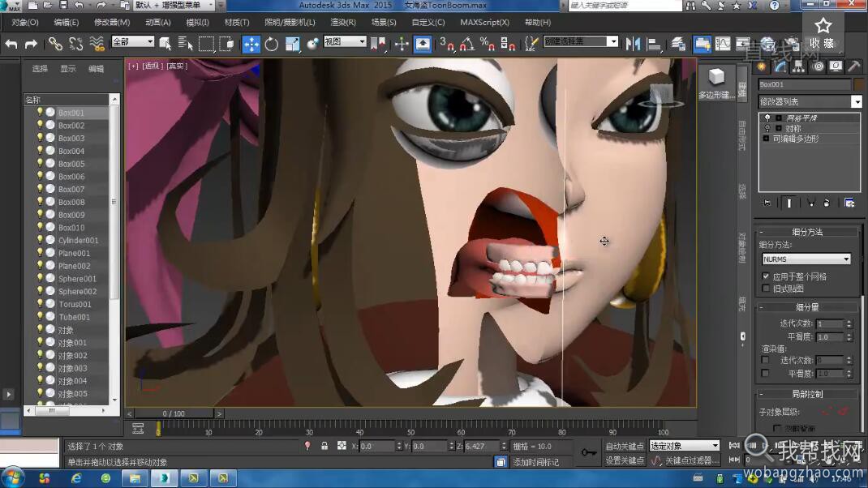
Task: Click the 0 / 100 time slider
Action: click(x=174, y=413)
